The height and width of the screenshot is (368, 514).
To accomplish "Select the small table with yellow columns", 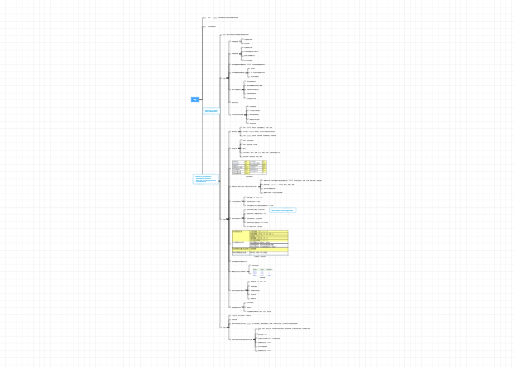I will pyautogui.click(x=249, y=168).
